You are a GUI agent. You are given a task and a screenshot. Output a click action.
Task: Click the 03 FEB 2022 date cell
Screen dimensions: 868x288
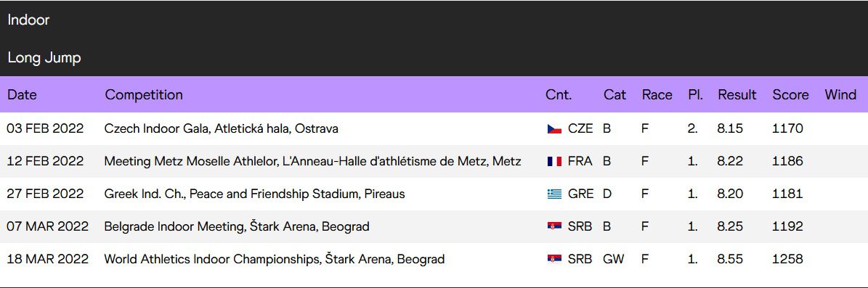click(45, 129)
